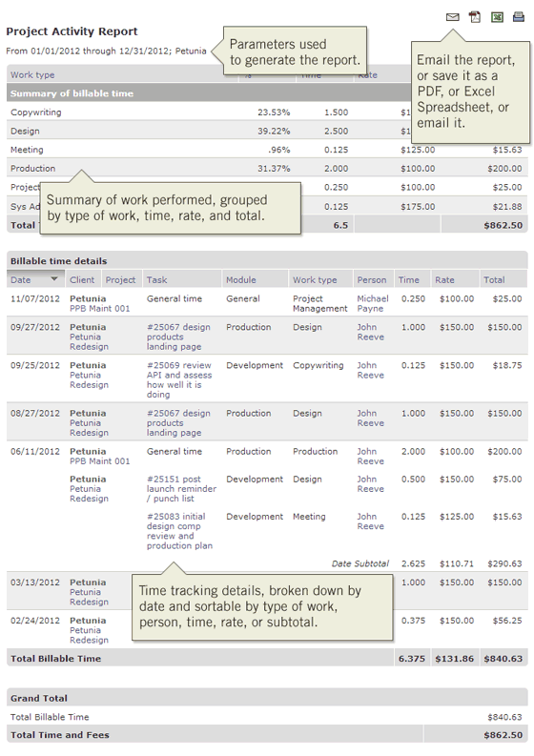Sort details by Client column
The width and height of the screenshot is (534, 756).
pos(82,279)
